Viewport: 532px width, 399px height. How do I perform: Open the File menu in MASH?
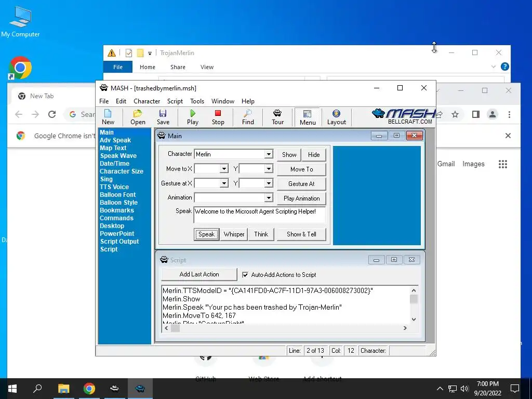point(104,101)
